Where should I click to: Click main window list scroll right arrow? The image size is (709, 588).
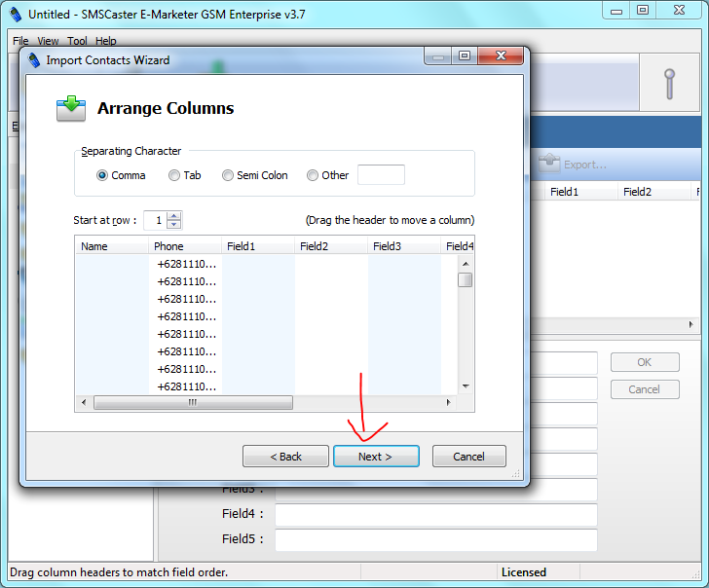tap(690, 324)
